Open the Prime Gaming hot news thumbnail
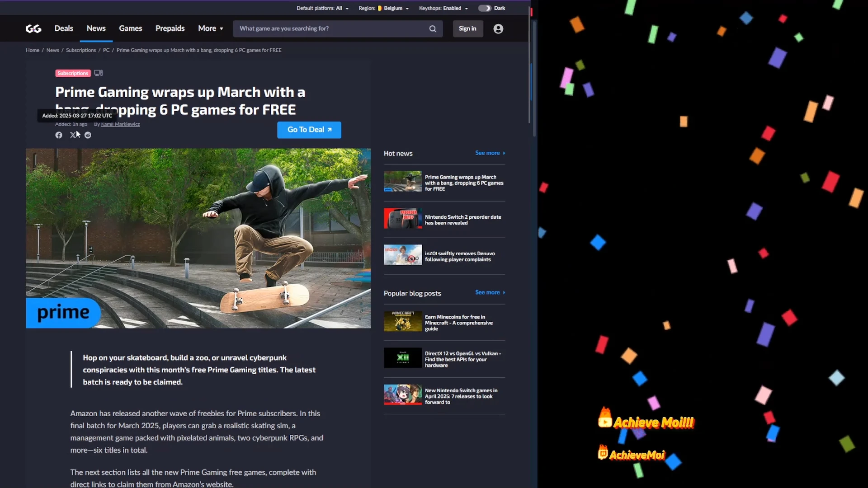Screen dimensions: 868x488 [403, 182]
